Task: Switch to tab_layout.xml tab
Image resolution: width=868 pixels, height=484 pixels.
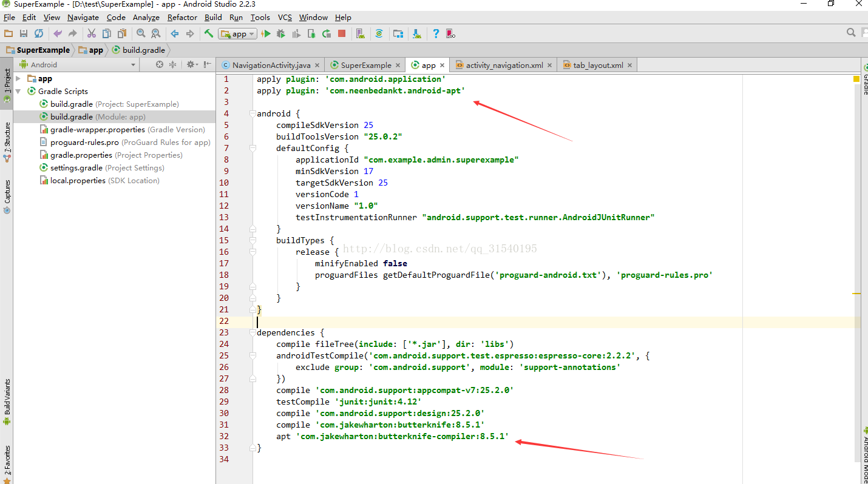Action: 598,65
